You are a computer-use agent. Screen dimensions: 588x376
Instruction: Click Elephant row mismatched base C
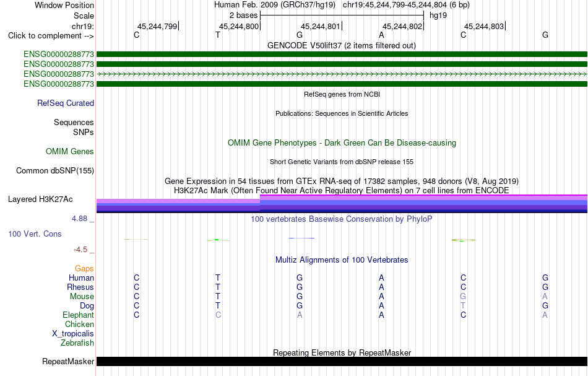click(x=218, y=315)
